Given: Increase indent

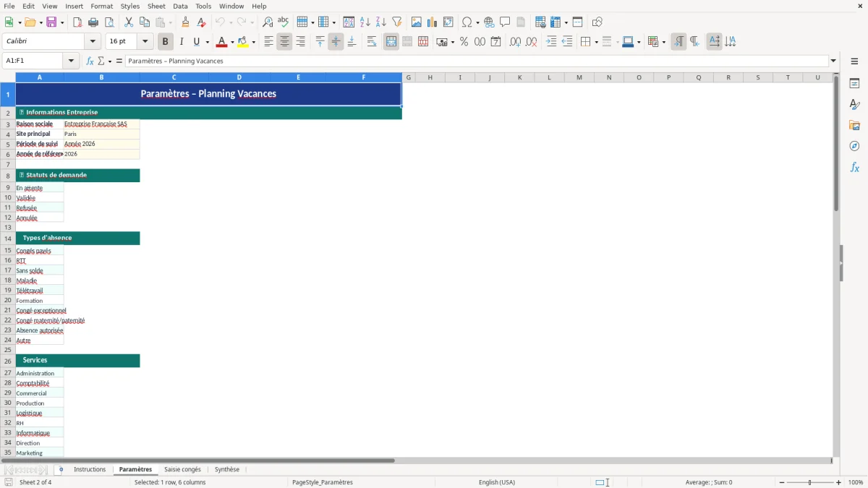Looking at the screenshot, I should click(551, 42).
